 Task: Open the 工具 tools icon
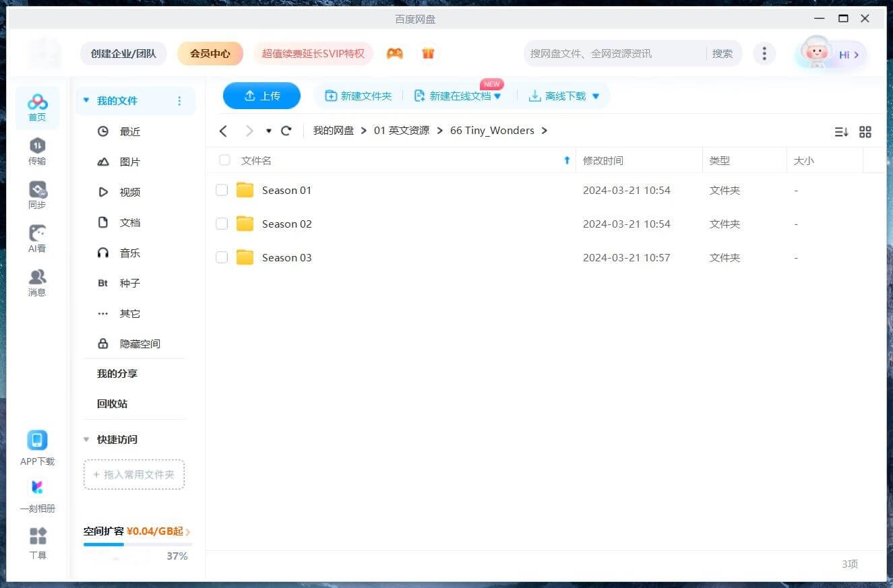point(38,537)
